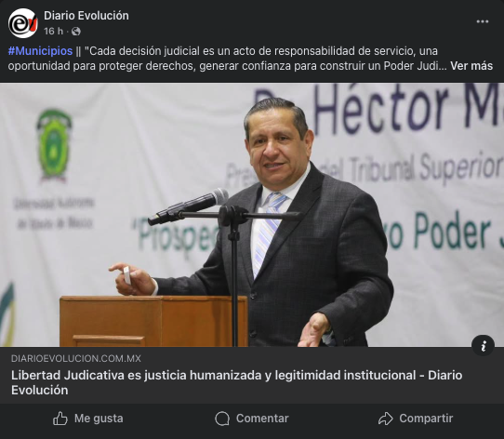
Task: Click the DIARIOEVOLUCION.COM.MX domain label
Action: 76,358
